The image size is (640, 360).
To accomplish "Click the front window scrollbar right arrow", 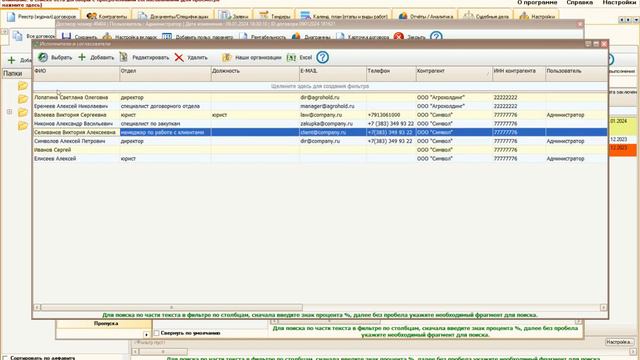I will tap(604, 307).
